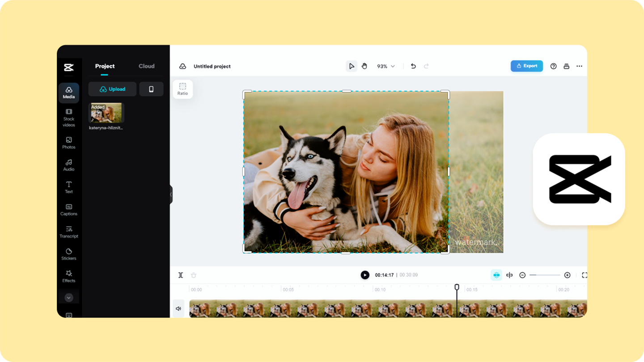Open the Transcript panel
Image resolution: width=644 pixels, height=362 pixels.
[x=69, y=232]
